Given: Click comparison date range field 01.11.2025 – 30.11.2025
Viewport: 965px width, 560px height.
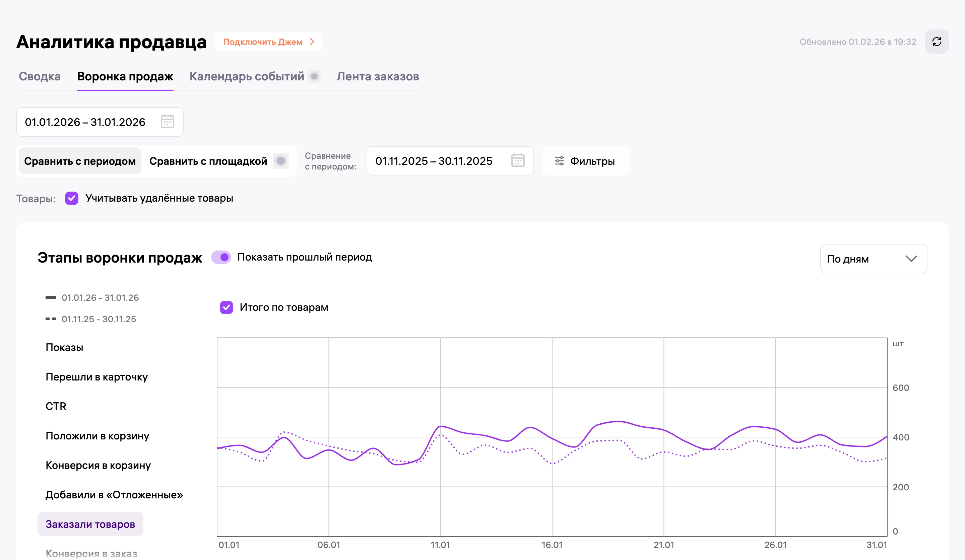Looking at the screenshot, I should (x=450, y=161).
